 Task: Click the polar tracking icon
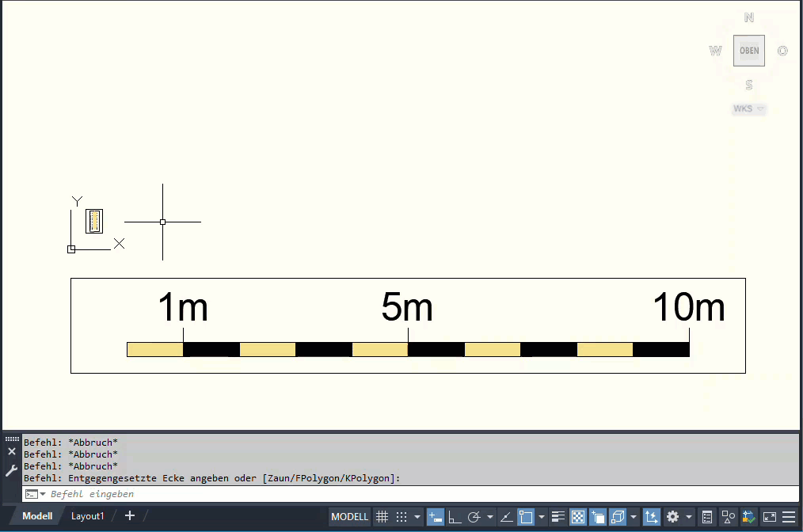point(474,517)
